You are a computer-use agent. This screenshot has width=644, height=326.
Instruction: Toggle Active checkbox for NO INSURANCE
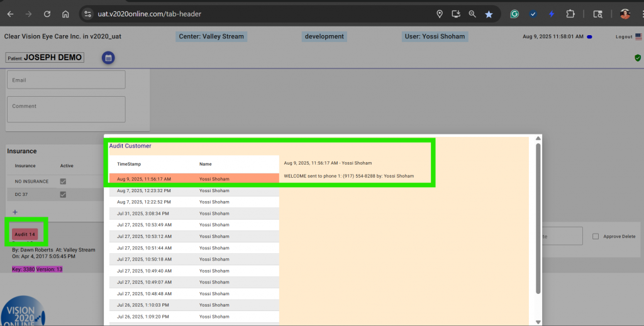pos(63,182)
